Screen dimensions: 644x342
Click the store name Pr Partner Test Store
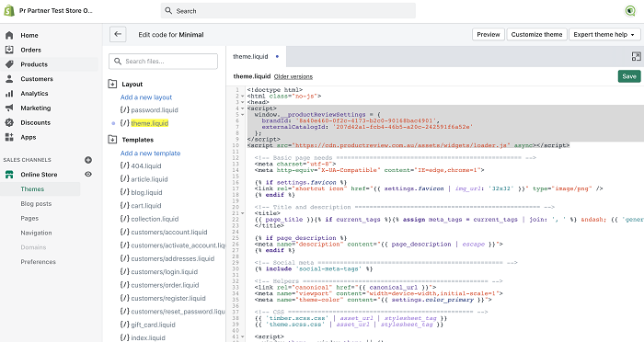[56, 11]
